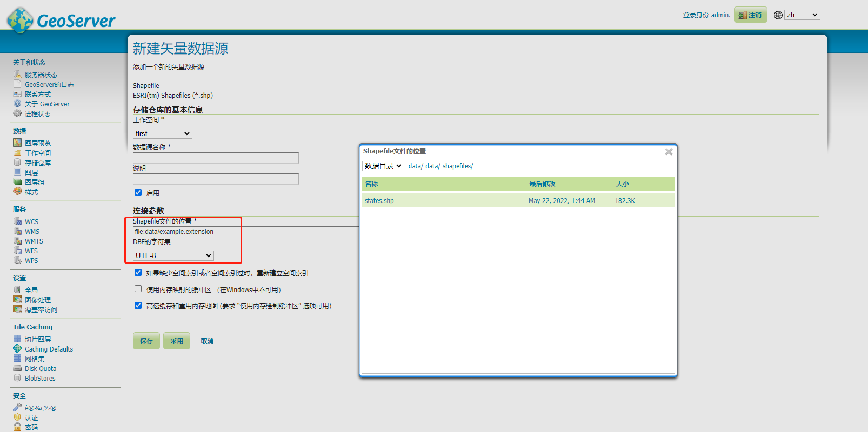Click the server status icon in sidebar

17,75
